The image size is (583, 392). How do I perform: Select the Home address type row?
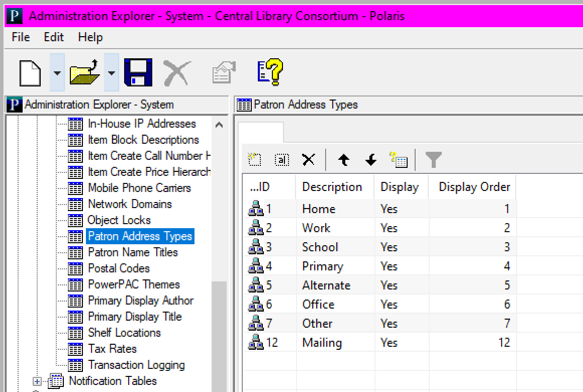click(x=379, y=209)
